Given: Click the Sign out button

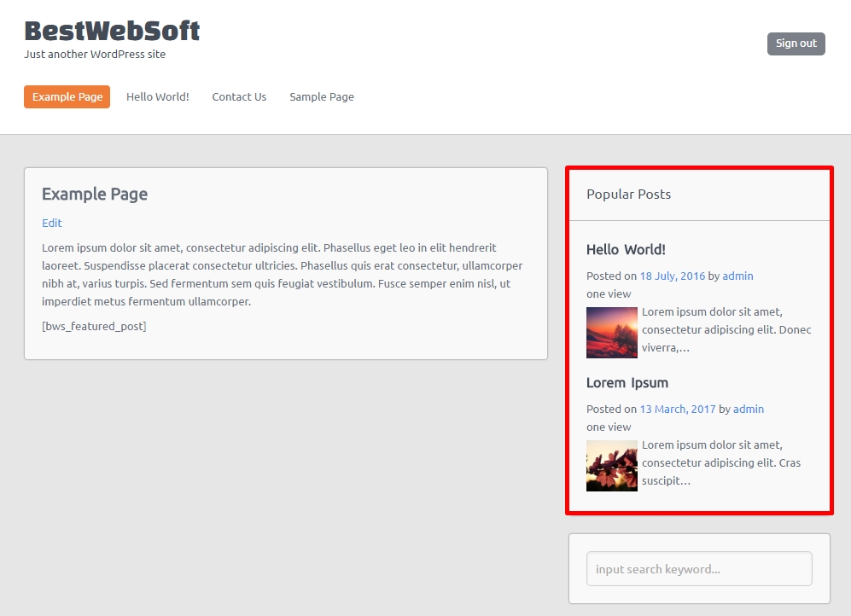Looking at the screenshot, I should click(x=796, y=44).
